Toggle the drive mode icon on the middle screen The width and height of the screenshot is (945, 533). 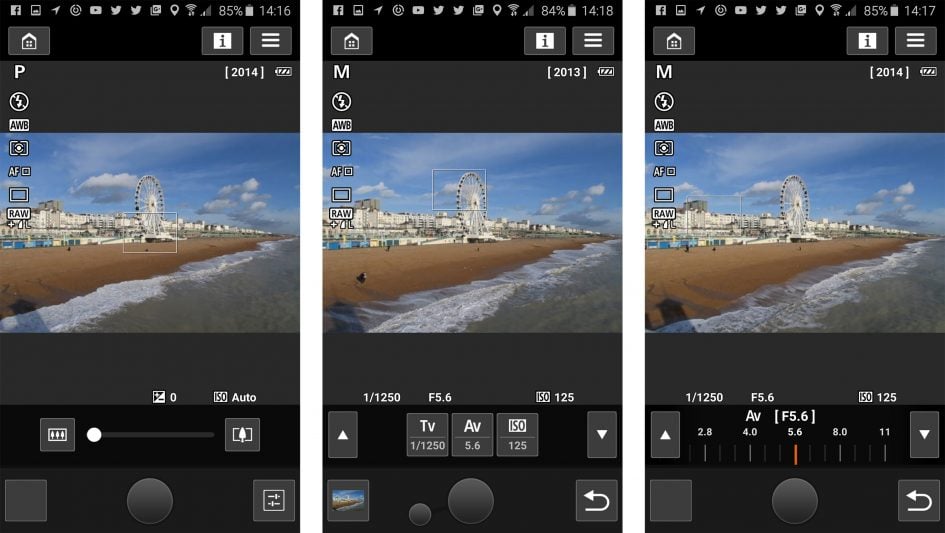pyautogui.click(x=342, y=195)
